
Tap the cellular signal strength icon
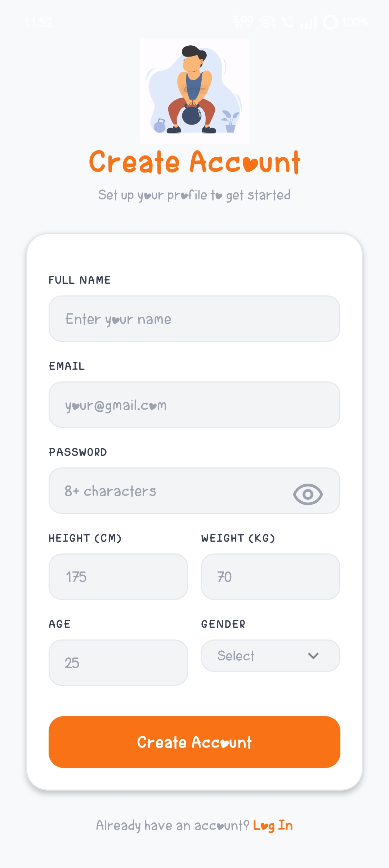click(x=309, y=22)
